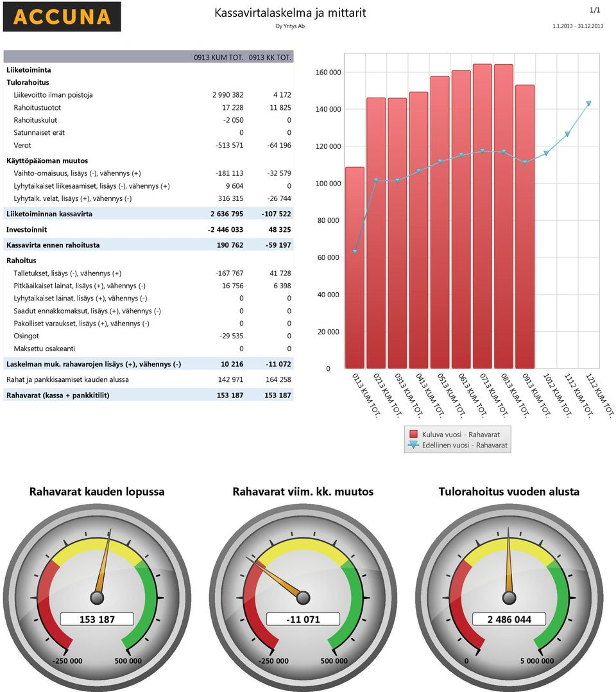Click the gauge value 2 486 044
This screenshot has width=616, height=692.
[509, 619]
